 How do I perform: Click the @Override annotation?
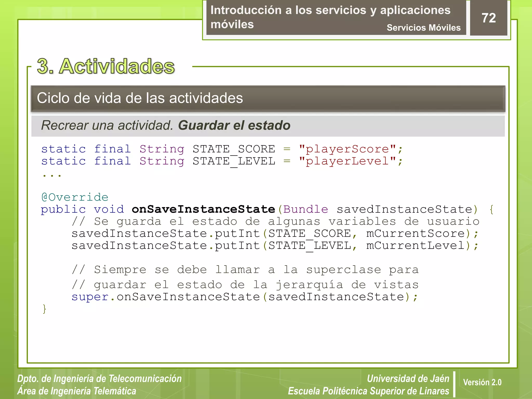pos(75,197)
